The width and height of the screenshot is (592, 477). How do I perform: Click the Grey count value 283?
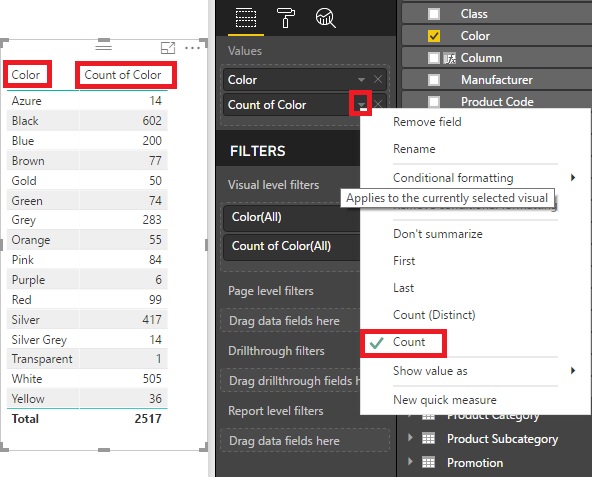(x=152, y=220)
